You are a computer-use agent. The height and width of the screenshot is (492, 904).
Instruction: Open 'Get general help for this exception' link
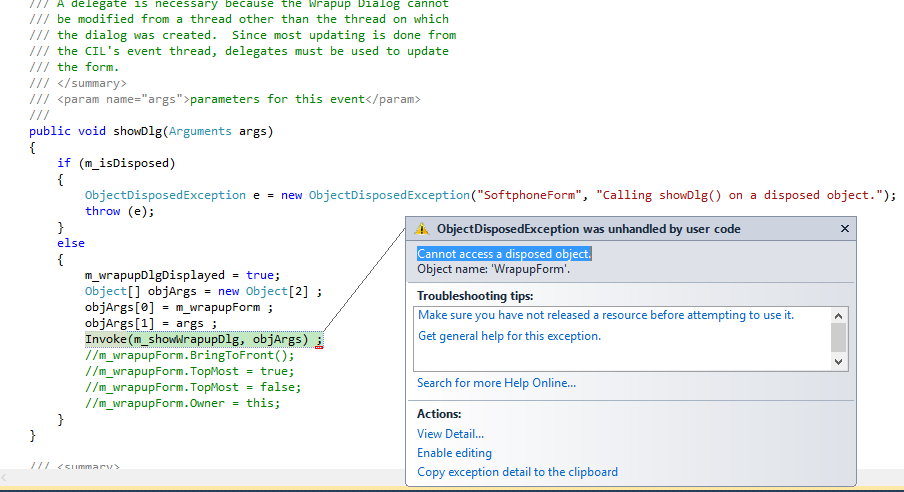(x=509, y=336)
